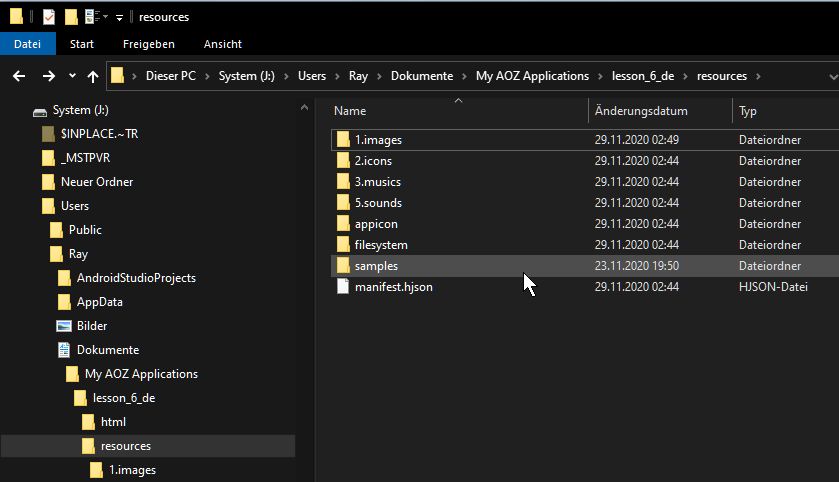
Task: Expand the chevron after resources in address bar
Action: (758, 76)
